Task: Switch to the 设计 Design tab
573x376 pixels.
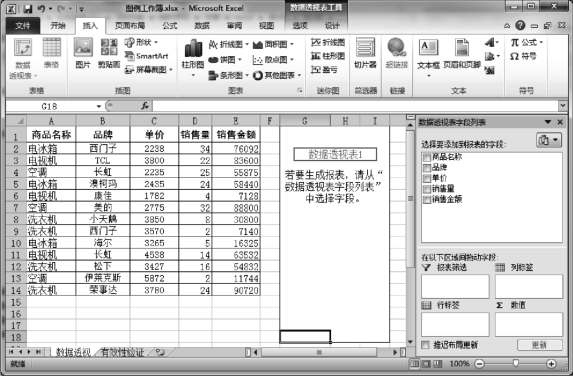Action: (x=332, y=26)
